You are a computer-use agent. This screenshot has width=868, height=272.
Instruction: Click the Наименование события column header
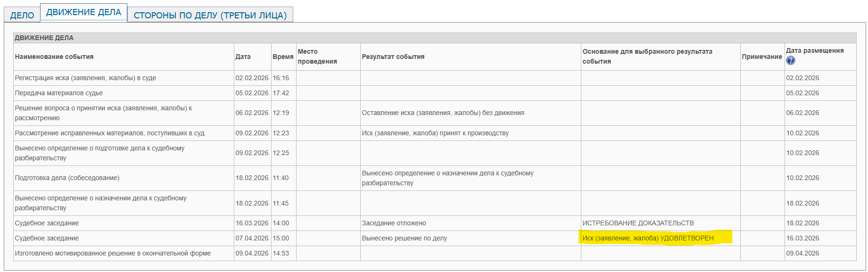(54, 57)
